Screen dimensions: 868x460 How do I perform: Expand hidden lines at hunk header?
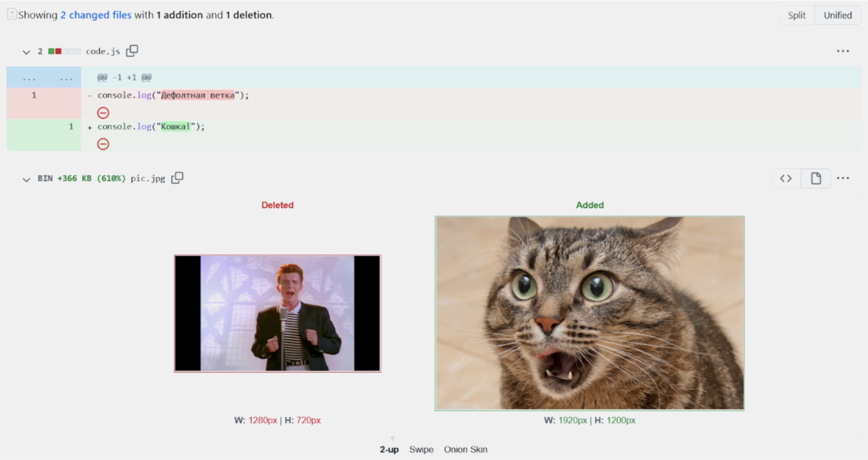coord(43,78)
